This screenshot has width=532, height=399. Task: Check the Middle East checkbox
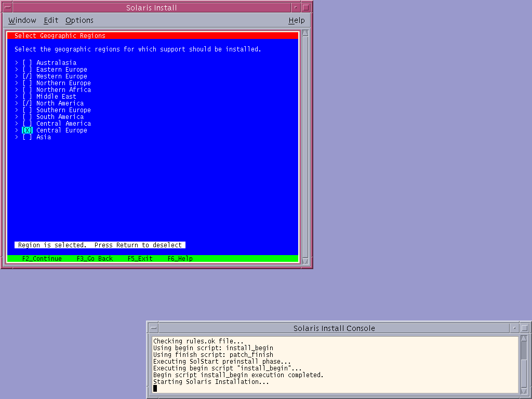pyautogui.click(x=27, y=97)
